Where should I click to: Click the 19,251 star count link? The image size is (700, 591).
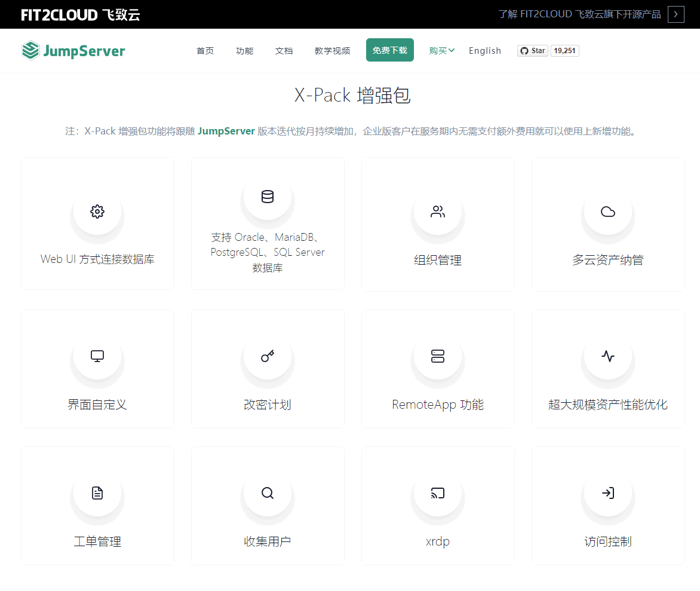565,50
